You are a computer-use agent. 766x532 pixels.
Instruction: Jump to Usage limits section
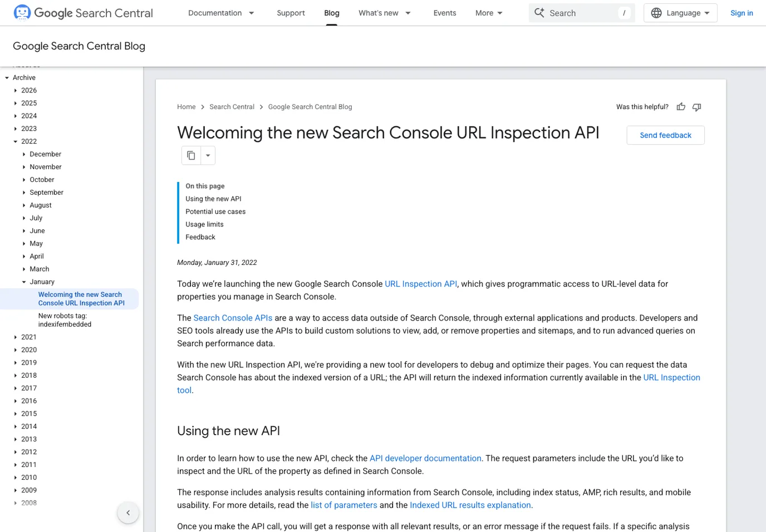point(204,225)
